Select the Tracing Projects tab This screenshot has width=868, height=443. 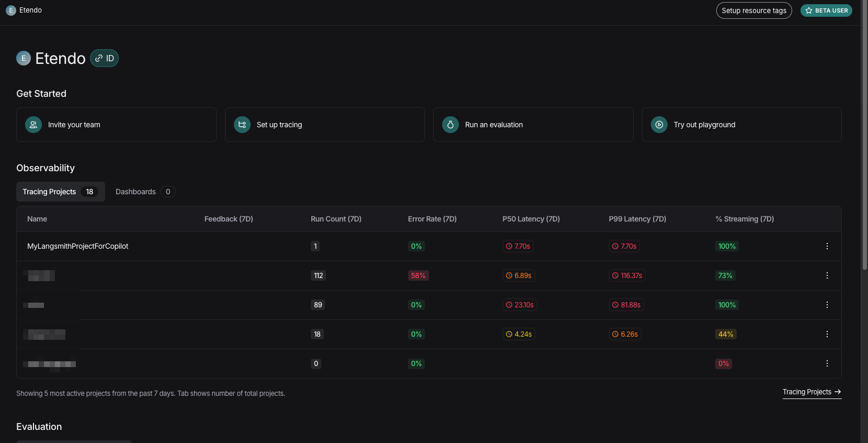tap(61, 192)
